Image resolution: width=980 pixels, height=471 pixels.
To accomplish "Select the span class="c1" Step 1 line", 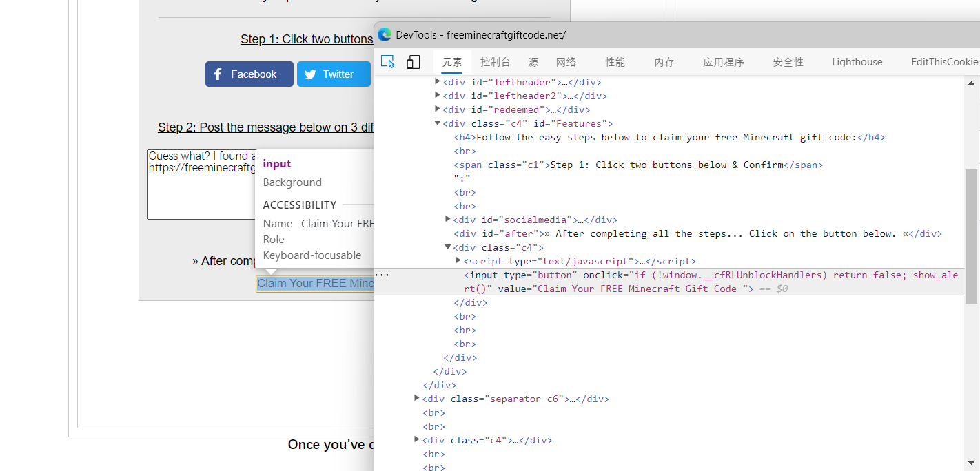I will 638,165.
